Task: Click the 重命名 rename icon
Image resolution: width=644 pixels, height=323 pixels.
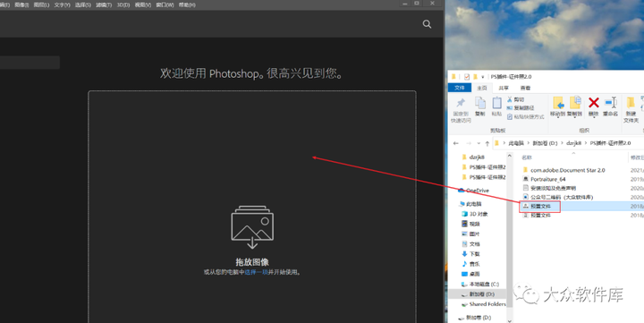Action: pyautogui.click(x=611, y=102)
